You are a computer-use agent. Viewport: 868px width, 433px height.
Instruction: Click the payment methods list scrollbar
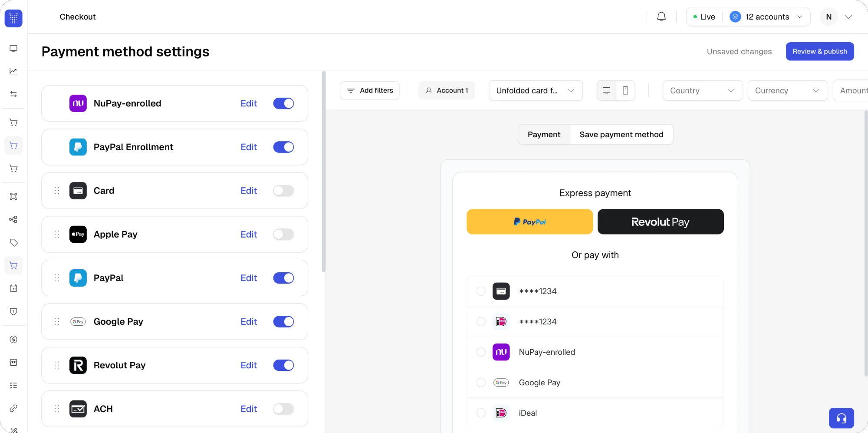(x=323, y=172)
